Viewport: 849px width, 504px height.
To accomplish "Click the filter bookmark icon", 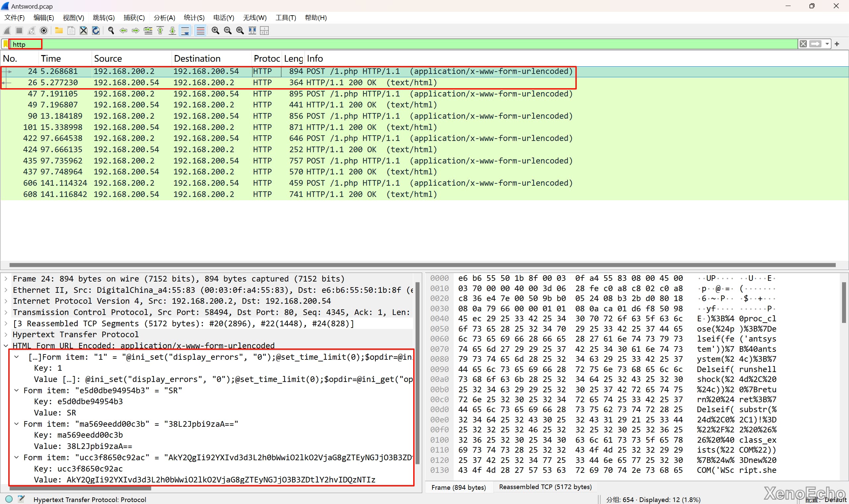I will (x=5, y=44).
